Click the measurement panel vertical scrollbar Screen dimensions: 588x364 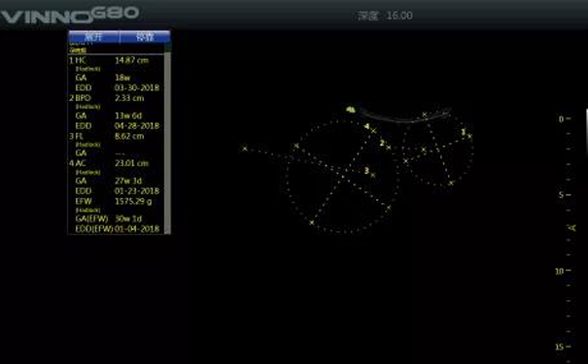[167, 138]
